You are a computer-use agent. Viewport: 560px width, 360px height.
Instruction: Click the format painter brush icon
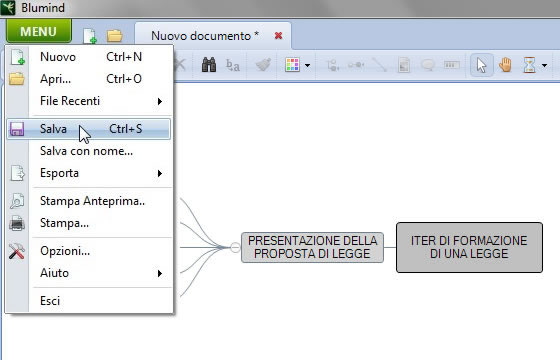point(263,65)
